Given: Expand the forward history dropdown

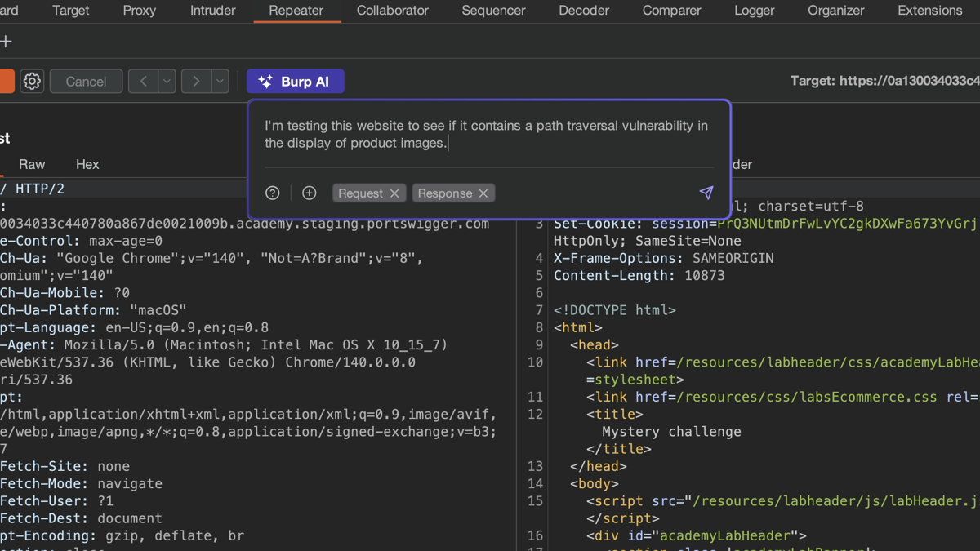Looking at the screenshot, I should pos(220,82).
